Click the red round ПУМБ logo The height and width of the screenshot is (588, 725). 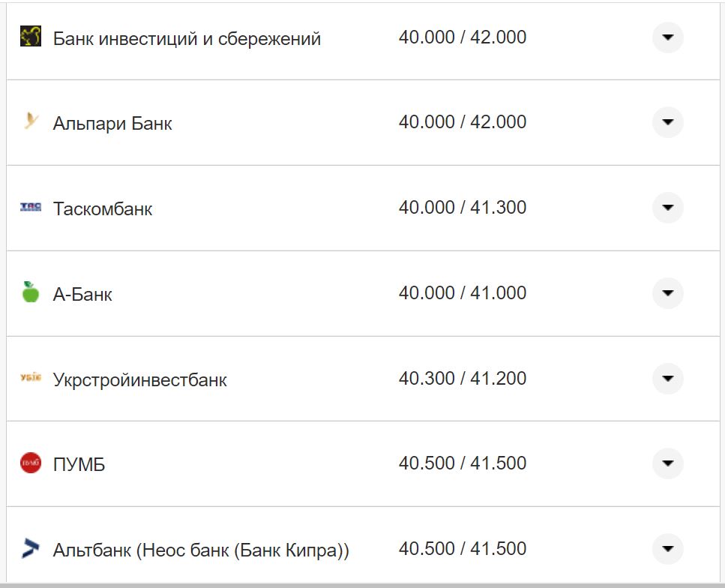(x=28, y=463)
